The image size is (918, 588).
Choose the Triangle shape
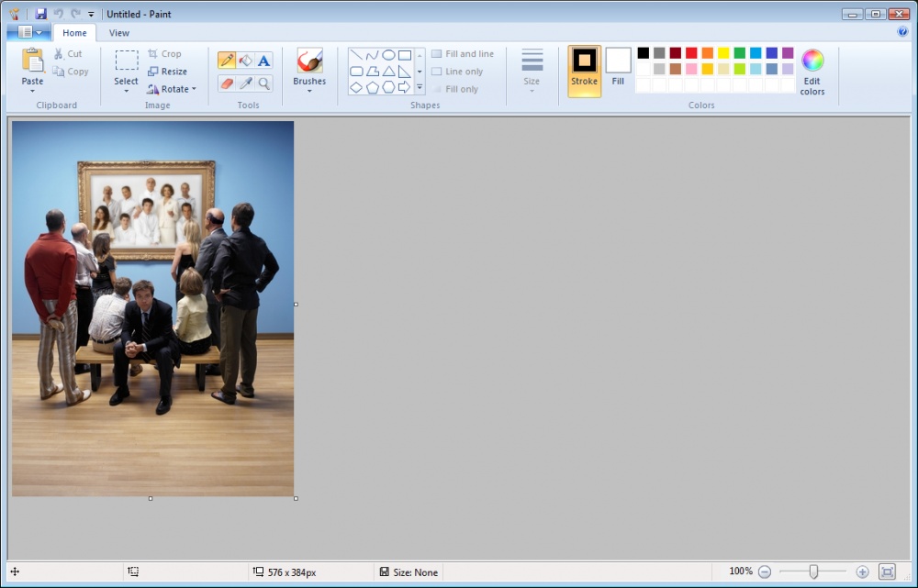tap(388, 72)
